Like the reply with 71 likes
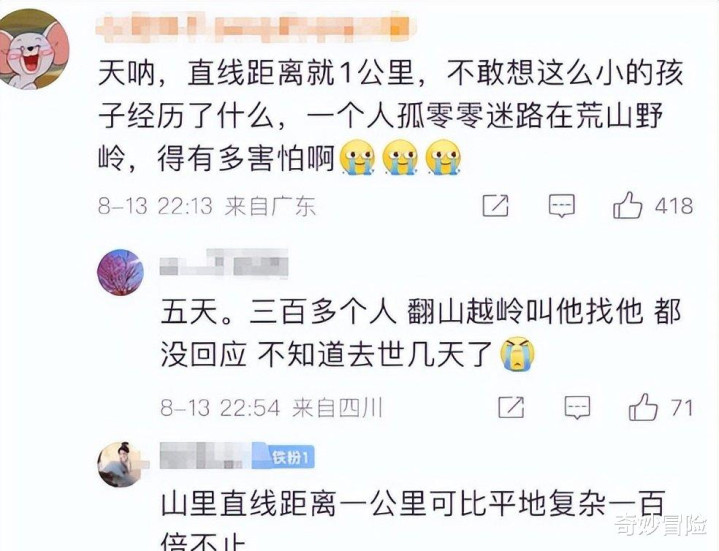Screen dimensions: 719x551 pyautogui.click(x=643, y=407)
